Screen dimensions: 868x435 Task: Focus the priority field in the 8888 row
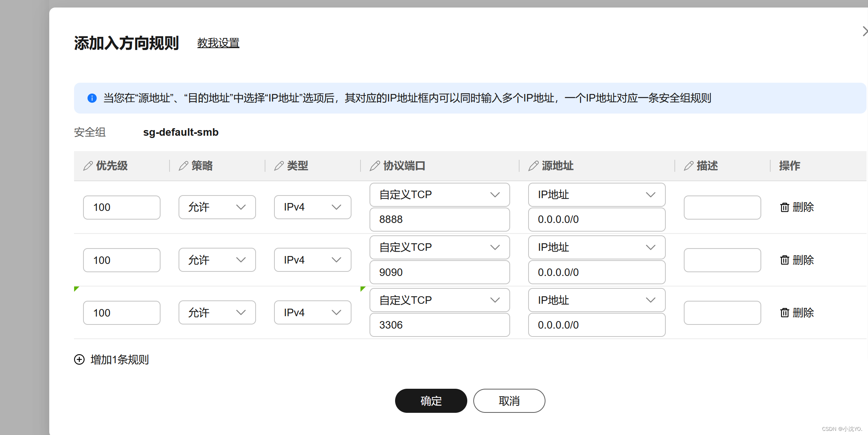point(122,207)
